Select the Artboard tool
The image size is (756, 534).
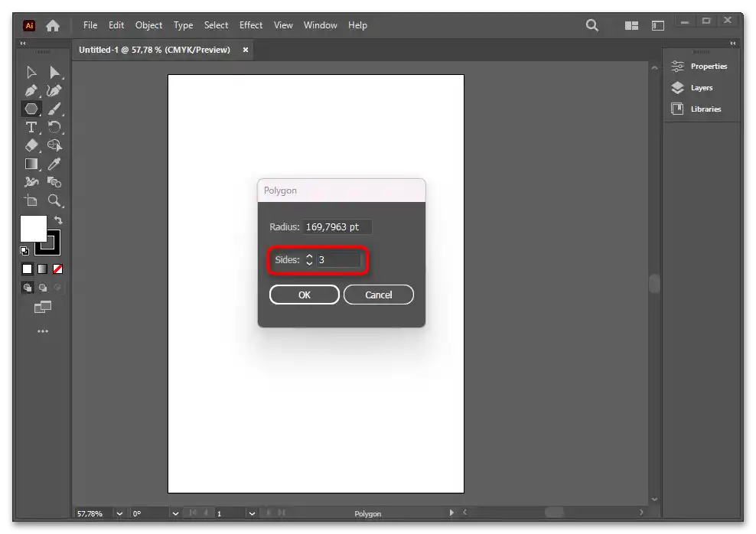click(x=31, y=200)
